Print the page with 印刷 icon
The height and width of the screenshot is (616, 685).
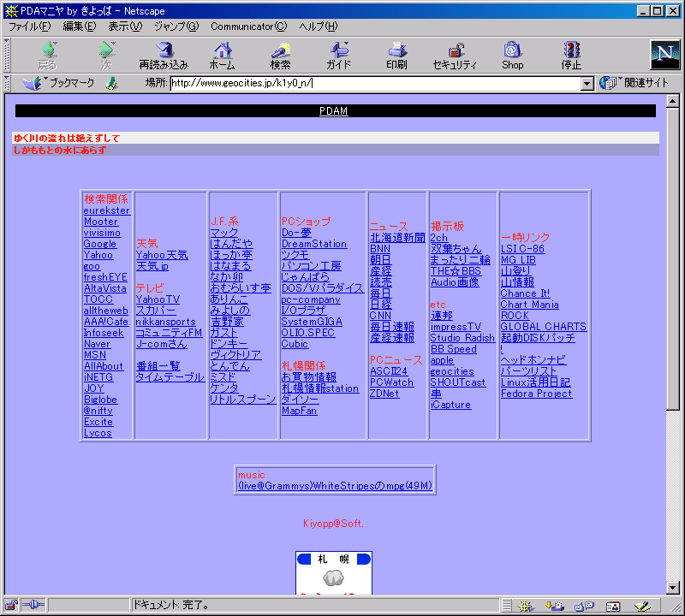[x=396, y=55]
